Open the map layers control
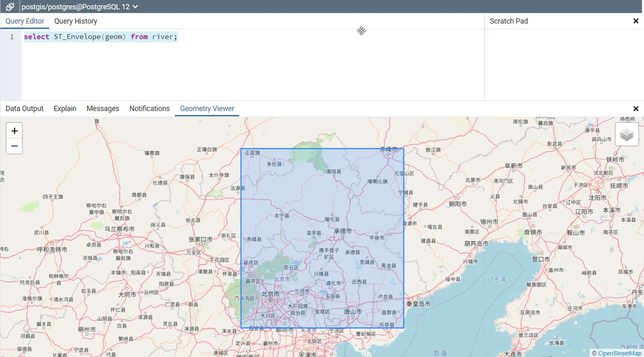Viewport: 644px width, 357px height. coord(627,135)
